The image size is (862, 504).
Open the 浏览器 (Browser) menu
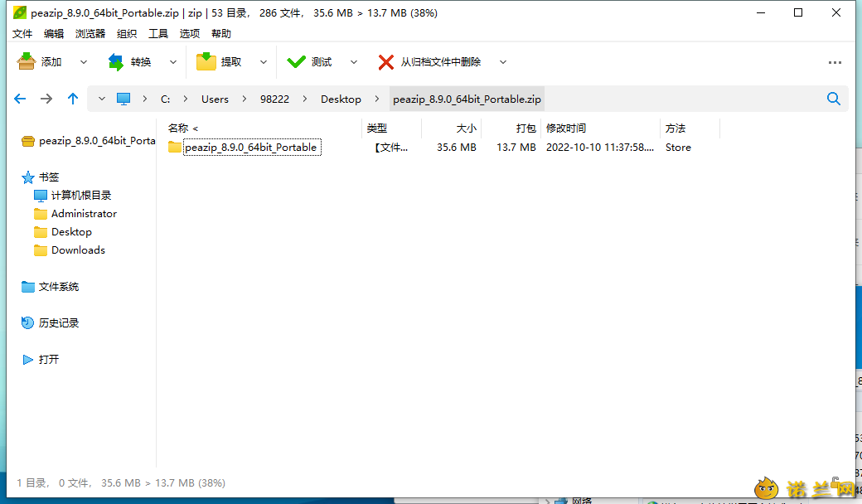pos(90,33)
